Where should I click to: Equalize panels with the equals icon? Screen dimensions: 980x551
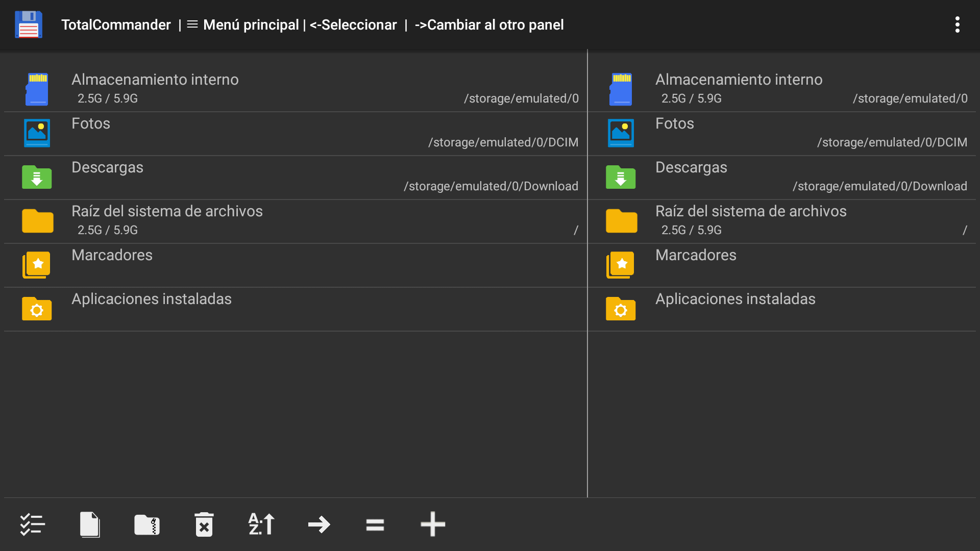tap(375, 524)
